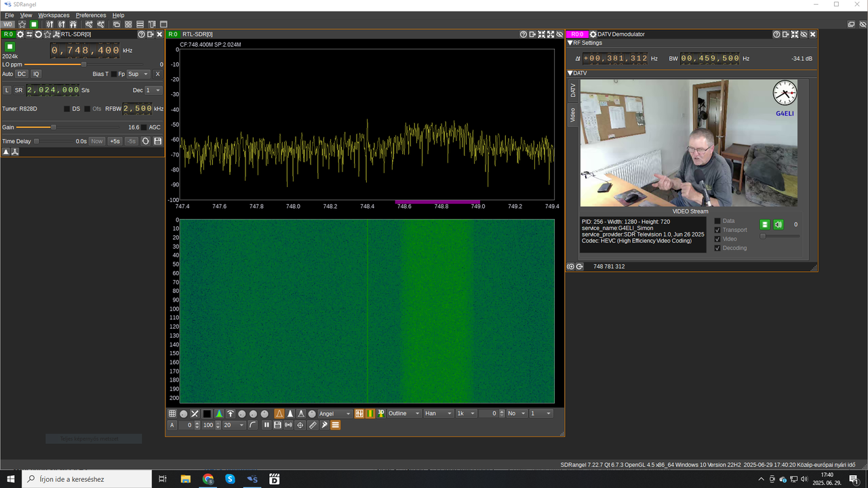
Task: Open Han FFT window dropdown
Action: tap(439, 413)
